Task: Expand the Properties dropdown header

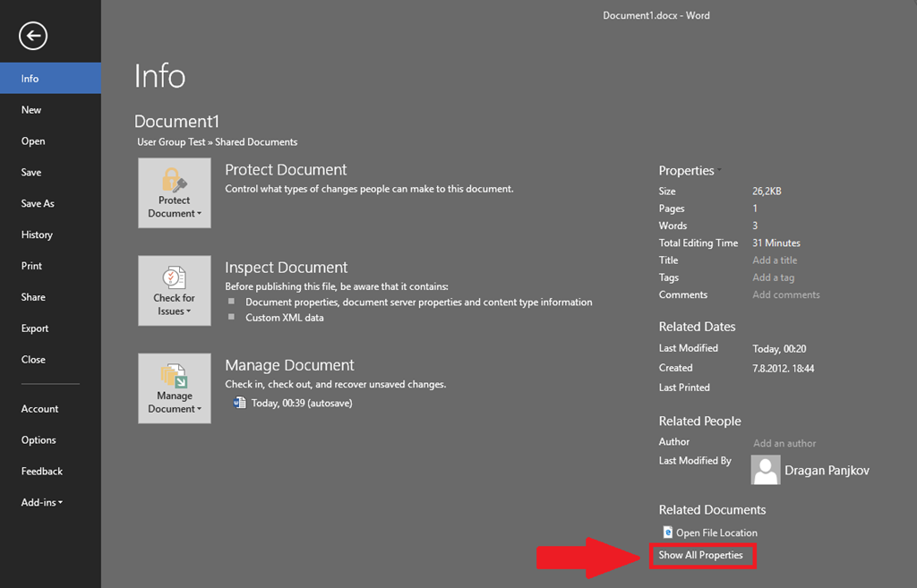Action: tap(690, 171)
